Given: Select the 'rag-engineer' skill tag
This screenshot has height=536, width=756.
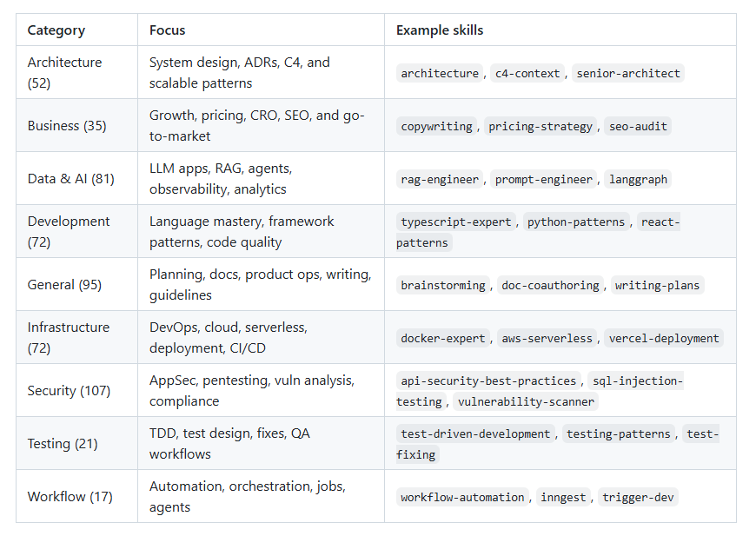Looking at the screenshot, I should tap(440, 180).
